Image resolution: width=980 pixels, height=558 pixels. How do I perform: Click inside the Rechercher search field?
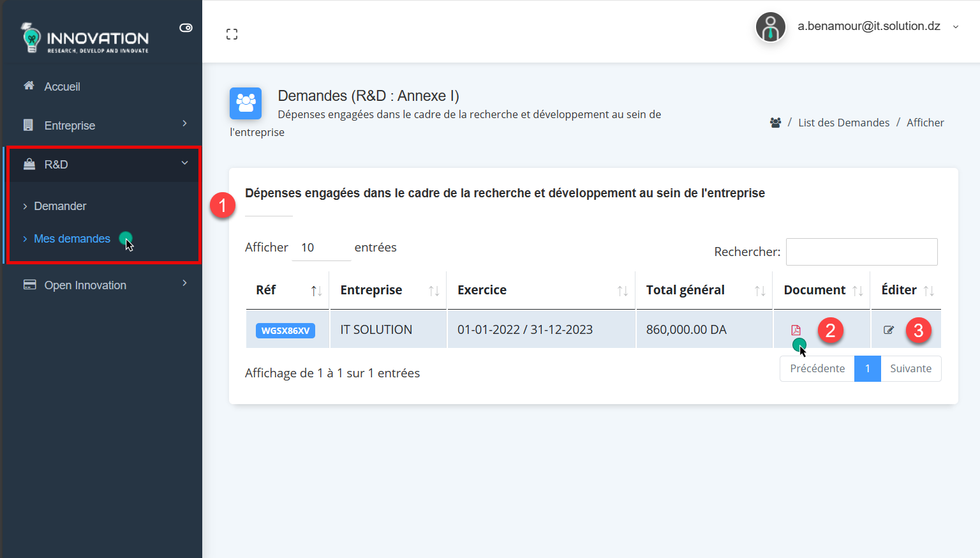861,252
